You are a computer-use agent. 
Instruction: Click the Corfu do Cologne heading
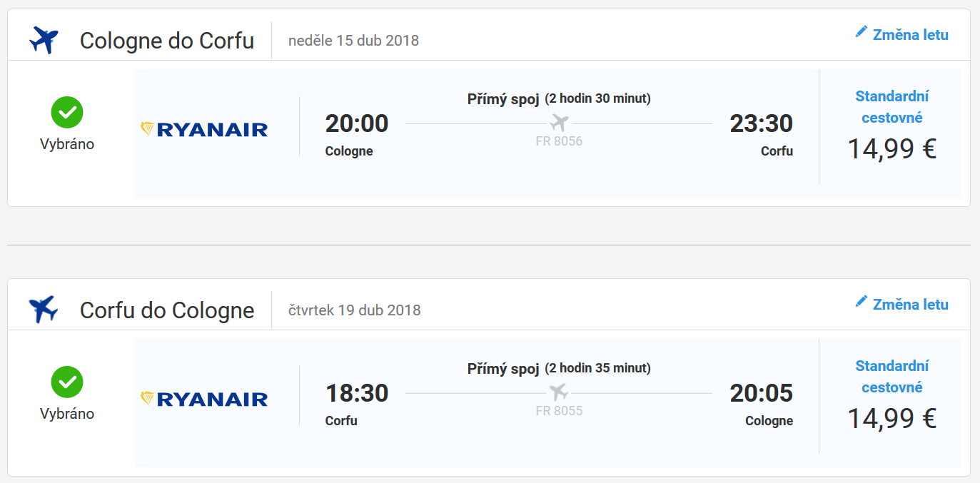pos(167,310)
